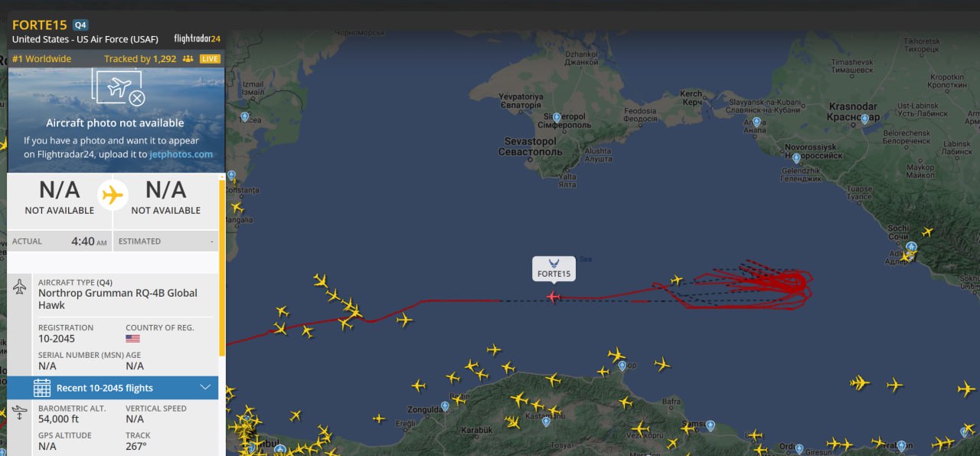This screenshot has width=980, height=456.
Task: Open the Samsun airport marker
Action: coord(710,425)
